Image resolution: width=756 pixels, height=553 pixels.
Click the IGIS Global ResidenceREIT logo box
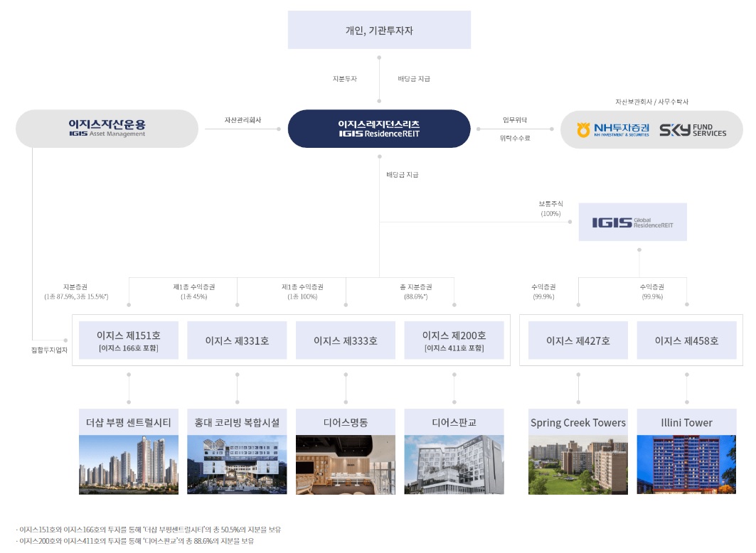click(632, 222)
